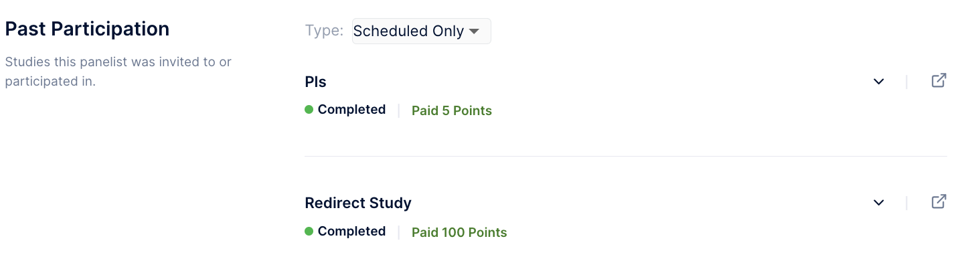Click the caret arrow beside Scheduled Only

click(474, 31)
